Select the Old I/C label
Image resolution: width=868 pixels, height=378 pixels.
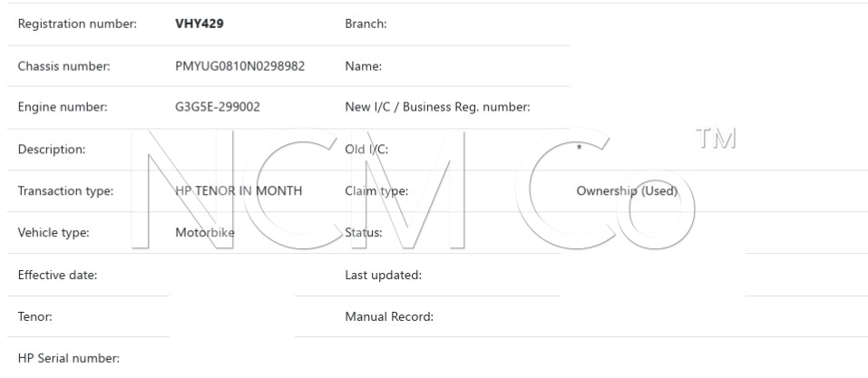366,150
